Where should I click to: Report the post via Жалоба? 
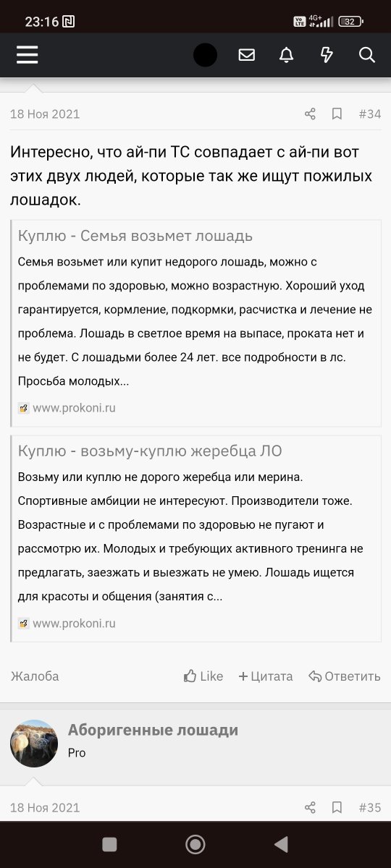(x=35, y=676)
